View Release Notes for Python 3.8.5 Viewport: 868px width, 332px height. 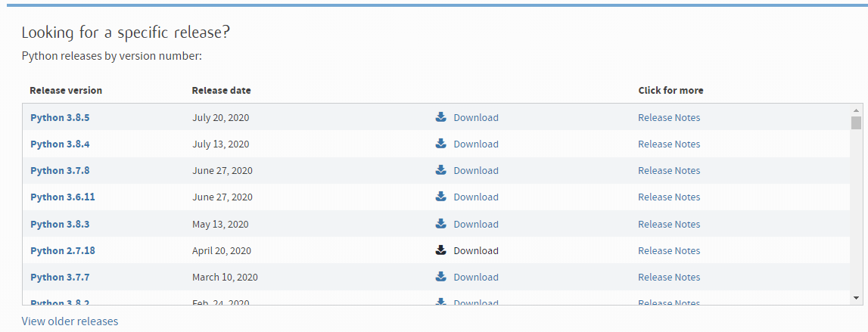(669, 118)
